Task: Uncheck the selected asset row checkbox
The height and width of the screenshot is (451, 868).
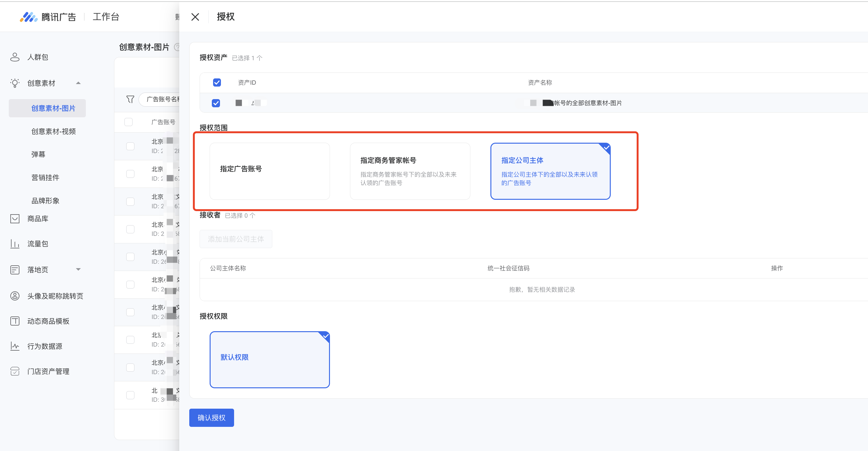Action: (x=216, y=103)
